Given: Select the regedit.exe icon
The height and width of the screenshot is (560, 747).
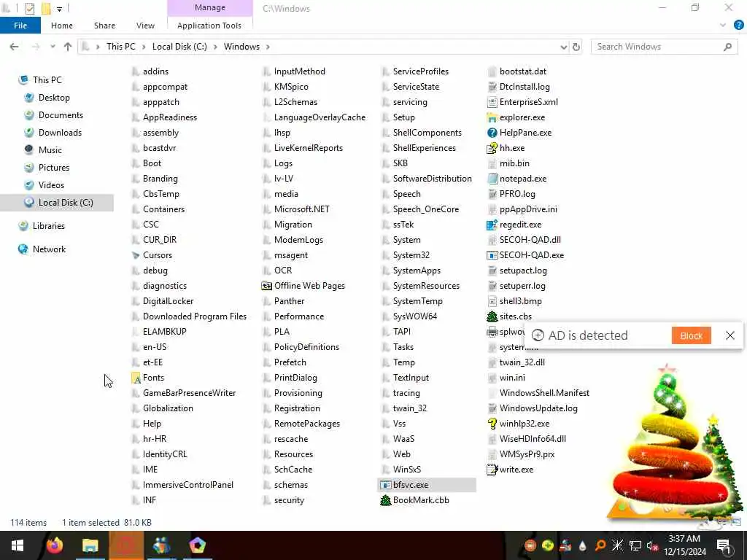Looking at the screenshot, I should pos(492,225).
